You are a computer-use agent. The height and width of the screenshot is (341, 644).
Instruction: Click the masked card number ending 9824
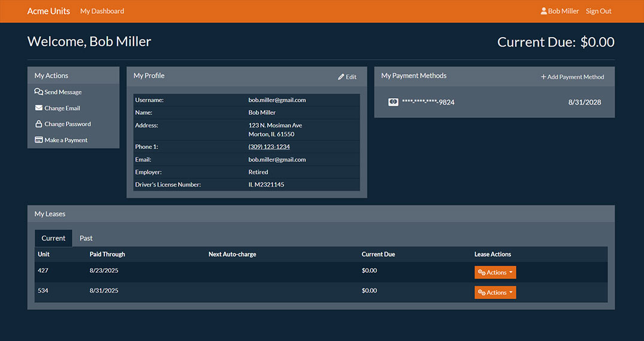(x=428, y=102)
